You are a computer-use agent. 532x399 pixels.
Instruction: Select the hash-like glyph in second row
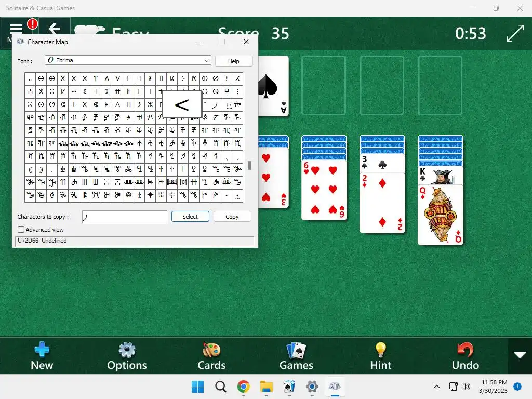click(x=117, y=91)
